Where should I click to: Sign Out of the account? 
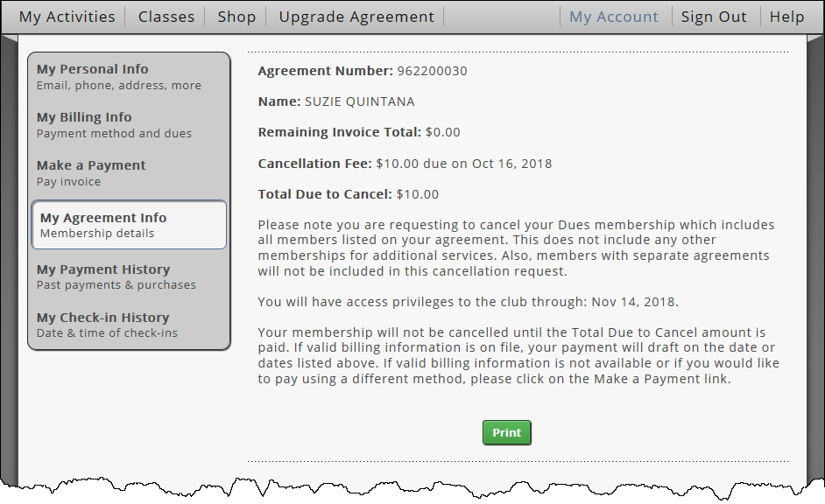coord(714,17)
